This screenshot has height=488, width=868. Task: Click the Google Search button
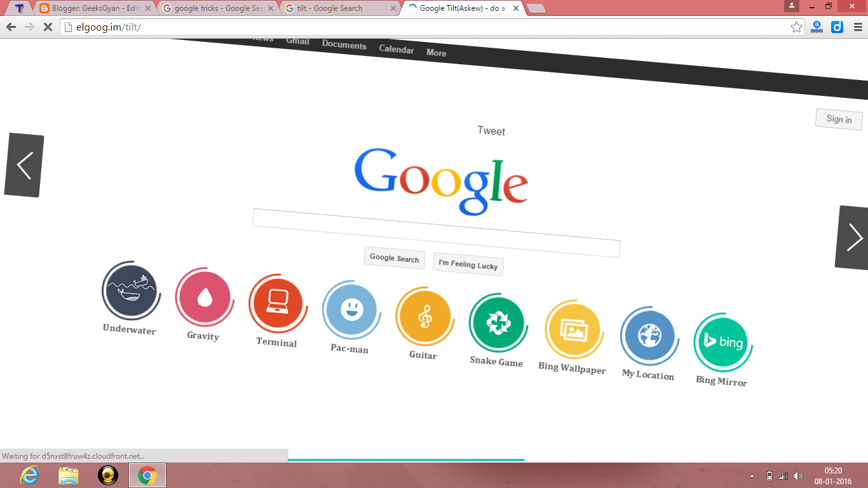395,257
